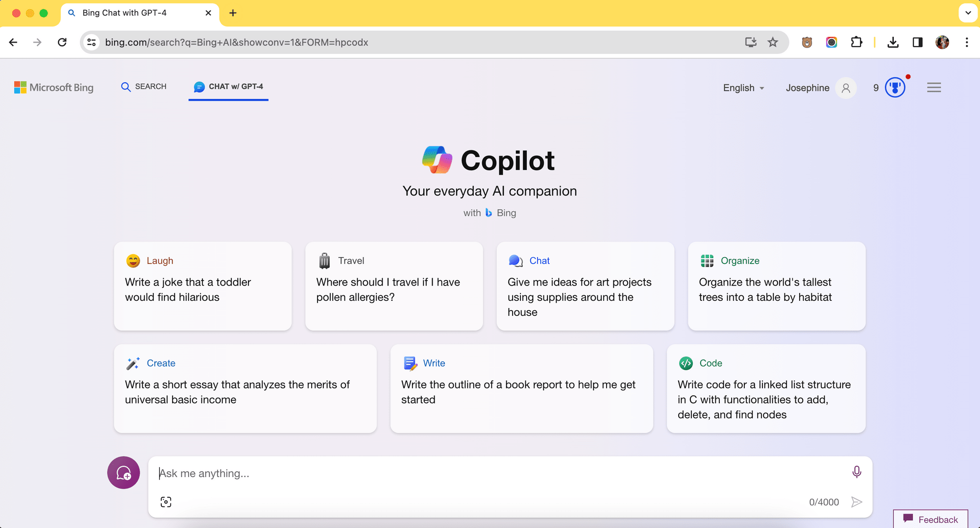Click the browser back arrow

tap(13, 42)
